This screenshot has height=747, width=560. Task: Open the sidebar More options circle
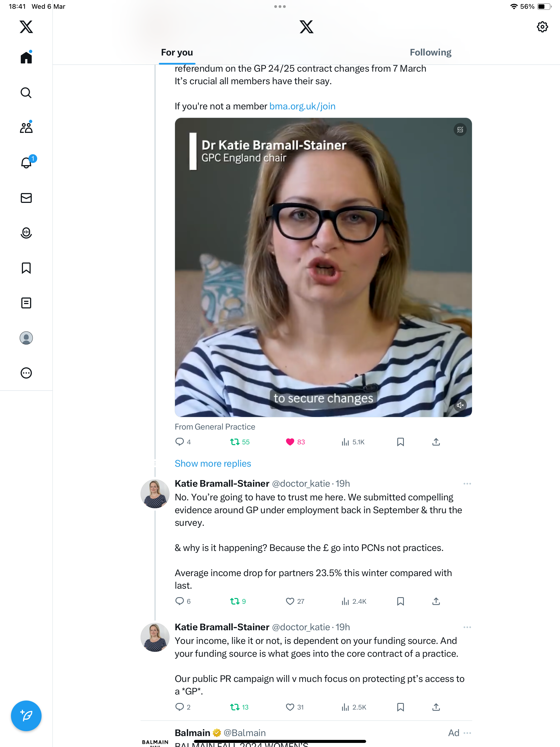26,373
